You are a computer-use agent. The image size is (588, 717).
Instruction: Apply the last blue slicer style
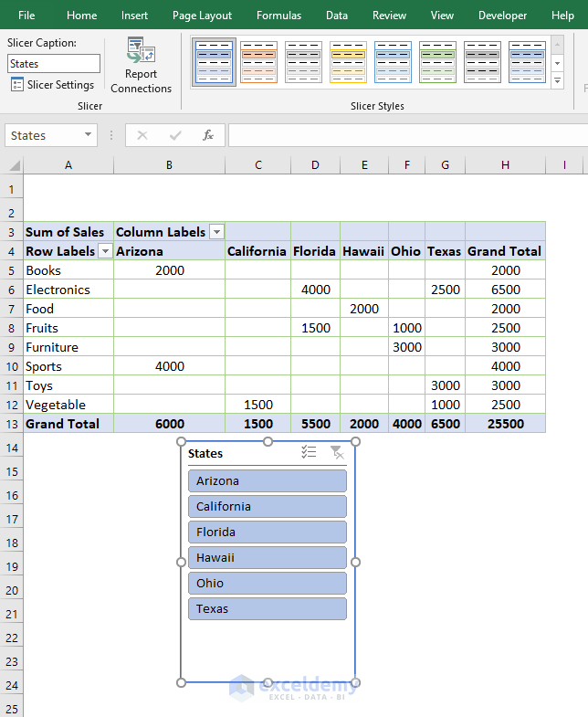pyautogui.click(x=527, y=62)
